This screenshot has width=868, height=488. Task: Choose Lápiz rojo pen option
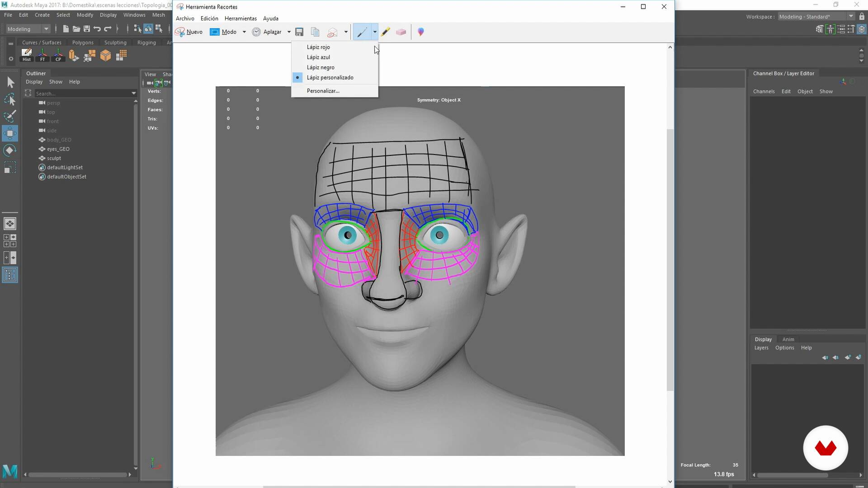[335, 47]
